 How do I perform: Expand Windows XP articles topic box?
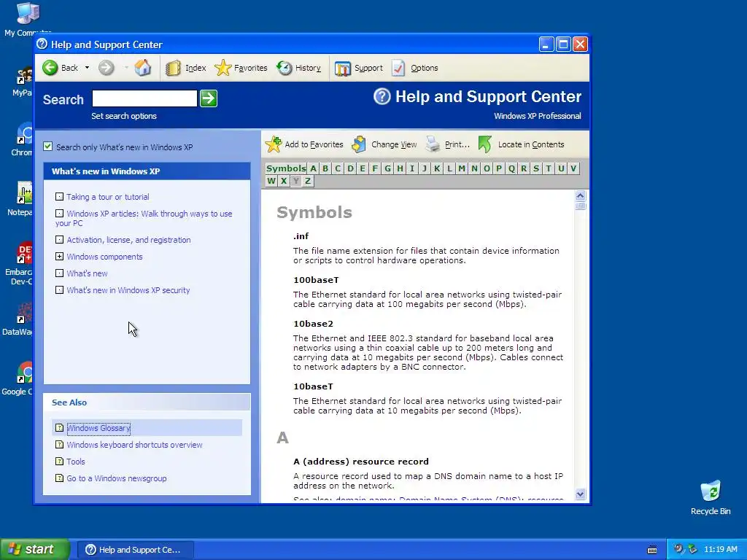click(x=59, y=214)
